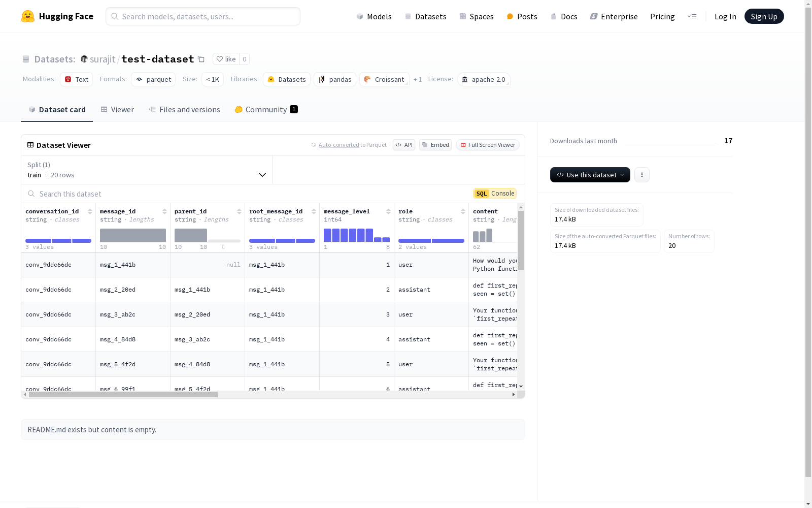
Task: Go to Models in navigation
Action: 374,16
